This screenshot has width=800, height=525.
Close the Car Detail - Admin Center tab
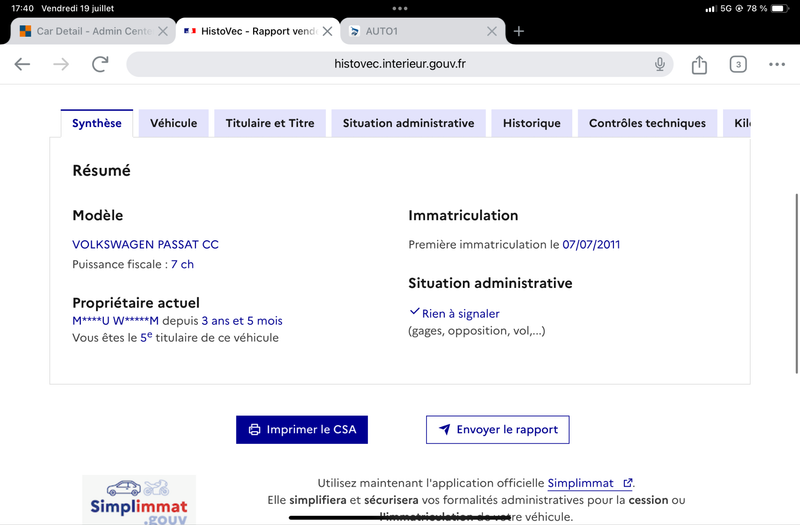[x=163, y=31]
